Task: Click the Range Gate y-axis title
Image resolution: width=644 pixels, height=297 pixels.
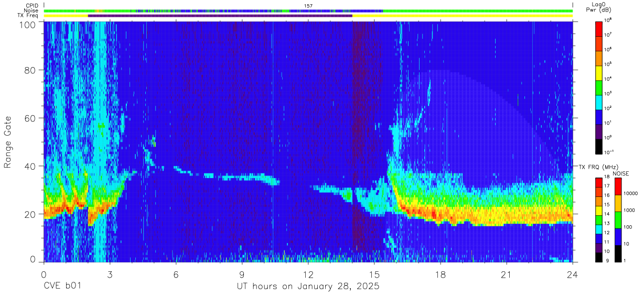Action: (8, 143)
